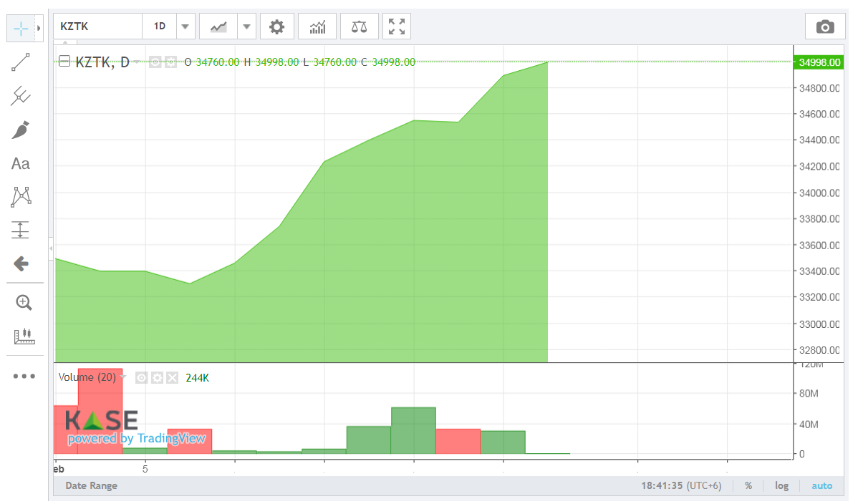The width and height of the screenshot is (858, 504).
Task: Take a chart snapshot with the camera icon
Action: [825, 27]
